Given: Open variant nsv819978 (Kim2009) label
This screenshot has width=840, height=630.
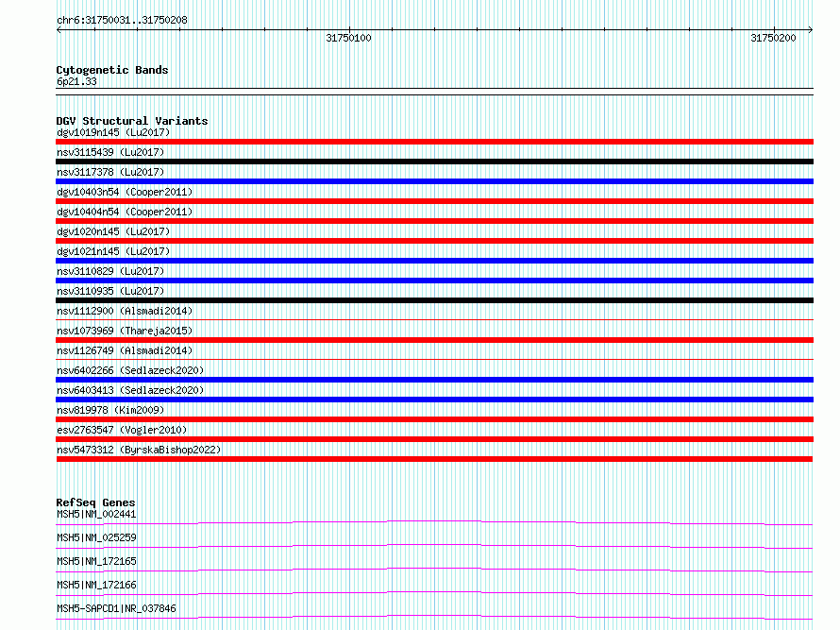Looking at the screenshot, I should pyautogui.click(x=110, y=410).
